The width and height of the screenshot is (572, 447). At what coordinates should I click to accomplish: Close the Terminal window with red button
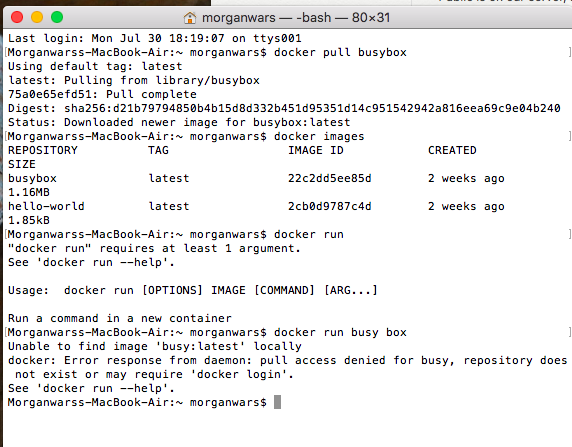click(17, 17)
